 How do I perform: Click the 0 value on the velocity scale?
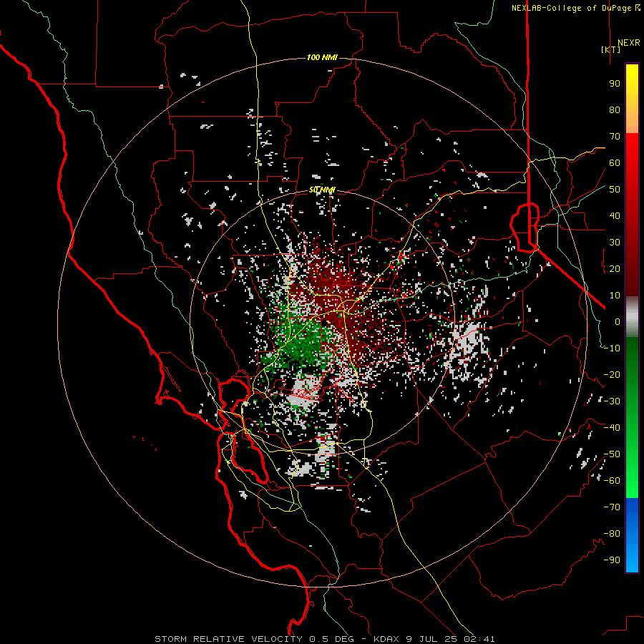pos(618,321)
